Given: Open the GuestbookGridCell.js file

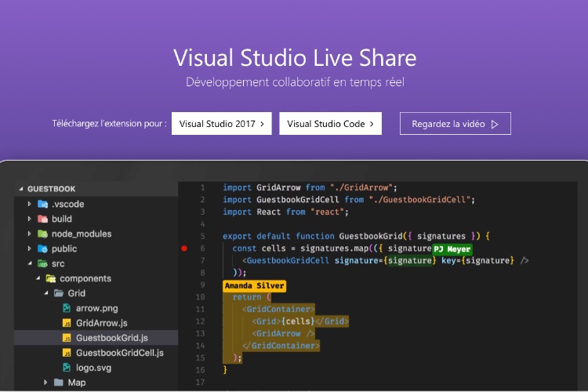Looking at the screenshot, I should 120,353.
